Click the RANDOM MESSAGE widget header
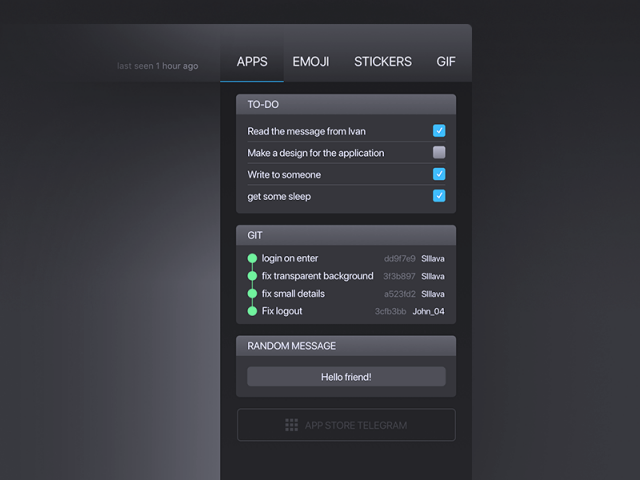The height and width of the screenshot is (480, 640). tap(346, 346)
